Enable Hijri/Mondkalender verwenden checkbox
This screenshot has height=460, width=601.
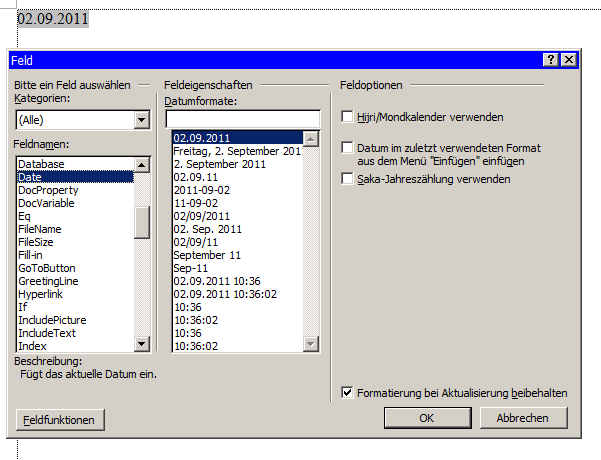coord(348,117)
